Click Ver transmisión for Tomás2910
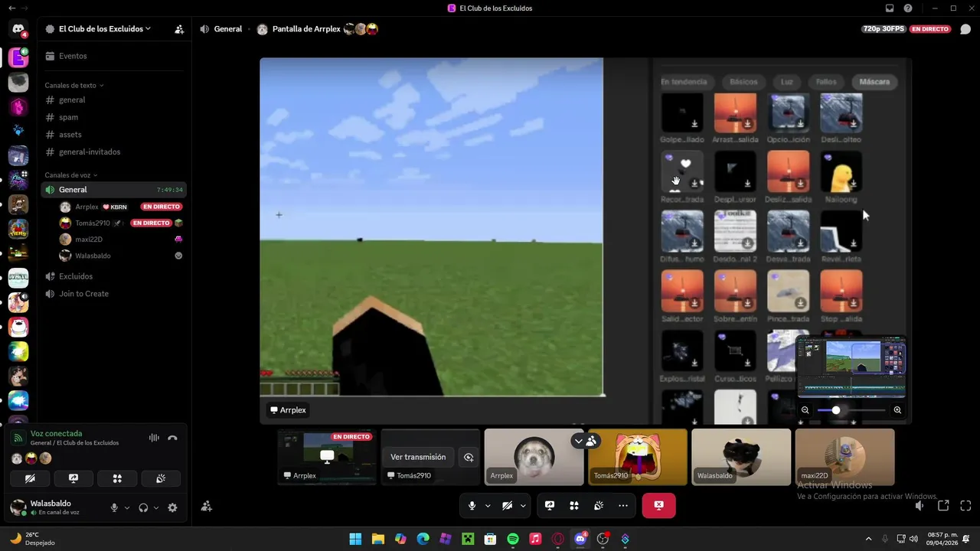 click(418, 457)
